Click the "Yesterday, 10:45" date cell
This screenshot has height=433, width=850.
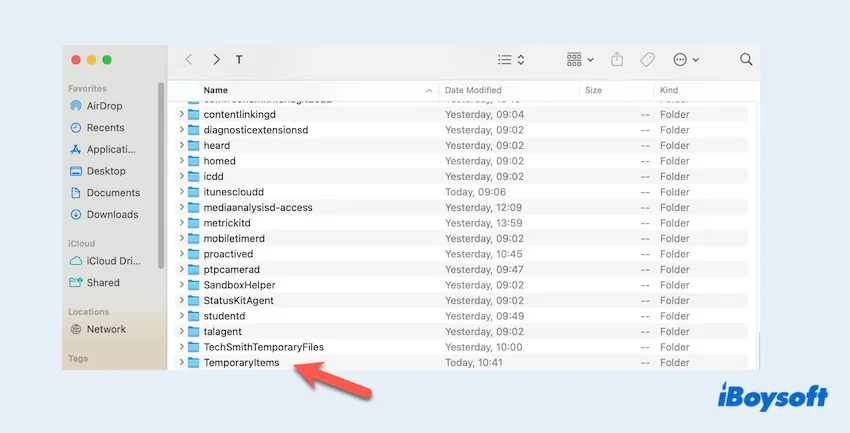(484, 254)
